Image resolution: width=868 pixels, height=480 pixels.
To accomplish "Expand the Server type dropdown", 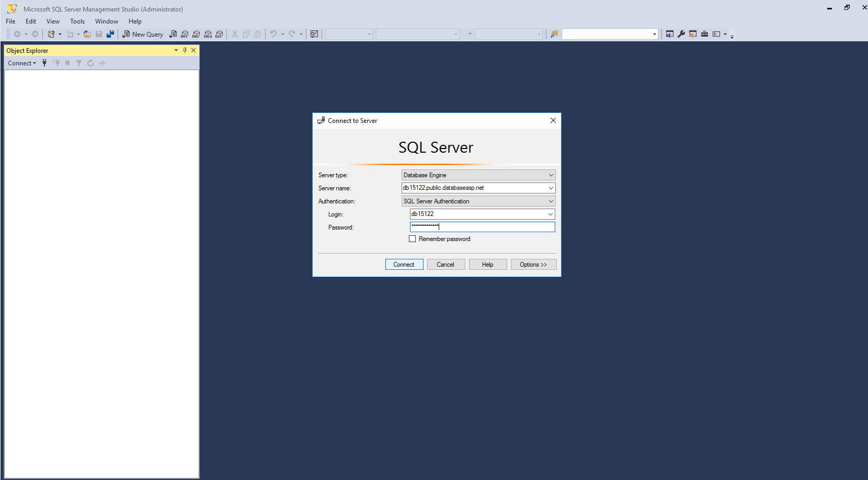I will (551, 175).
